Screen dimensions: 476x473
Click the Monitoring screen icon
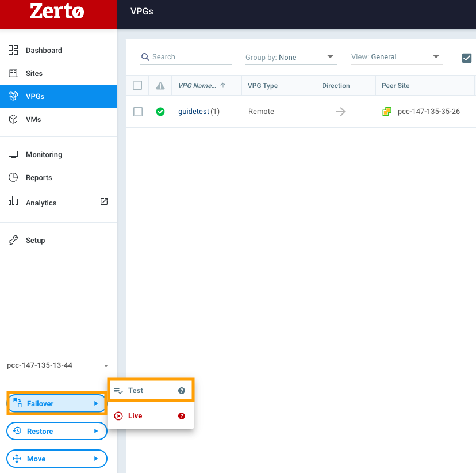tap(13, 154)
